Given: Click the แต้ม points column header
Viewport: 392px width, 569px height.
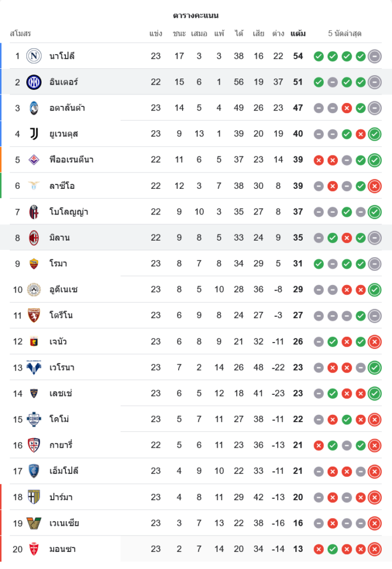Looking at the screenshot, I should 298,34.
